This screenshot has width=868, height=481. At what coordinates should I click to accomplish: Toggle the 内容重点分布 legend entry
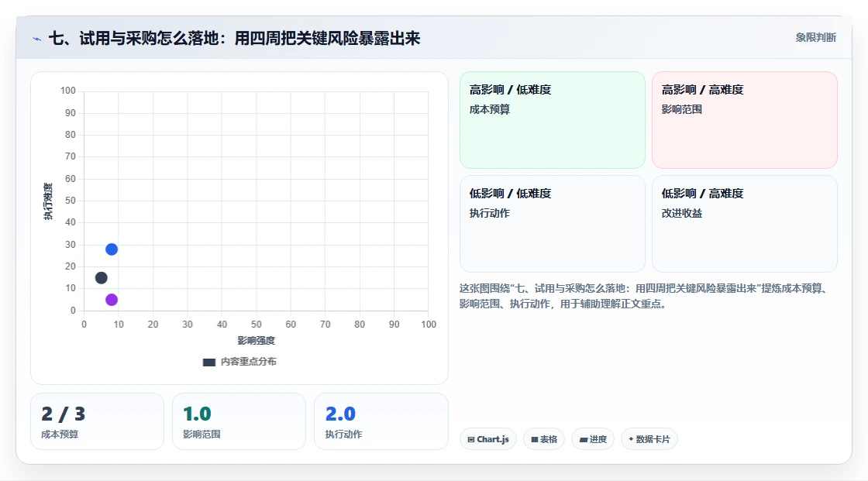click(239, 362)
